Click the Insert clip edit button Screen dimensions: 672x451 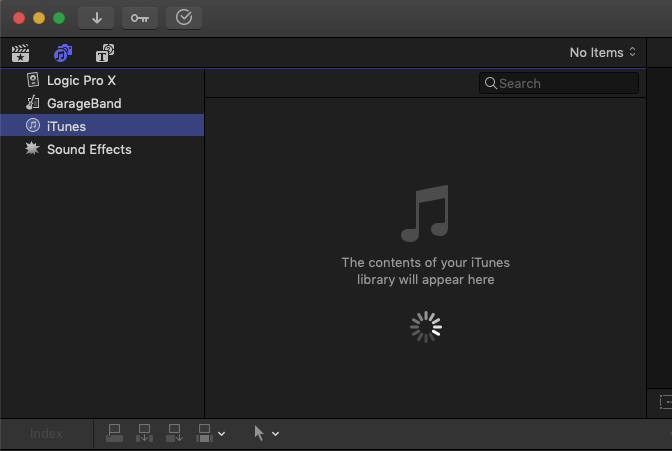[144, 433]
